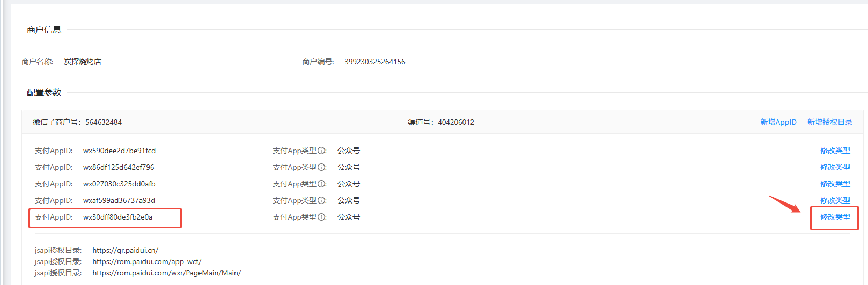The height and width of the screenshot is (285, 868).
Task: Click info icon in wx30dff80de3fb2e0a row
Action: point(321,217)
